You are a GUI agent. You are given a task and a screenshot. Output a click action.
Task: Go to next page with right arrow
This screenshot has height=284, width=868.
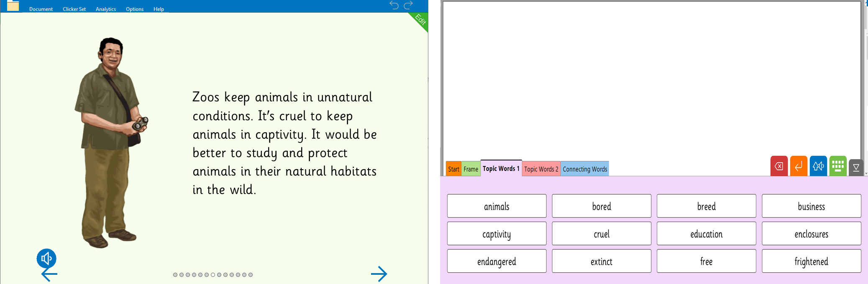tap(379, 274)
